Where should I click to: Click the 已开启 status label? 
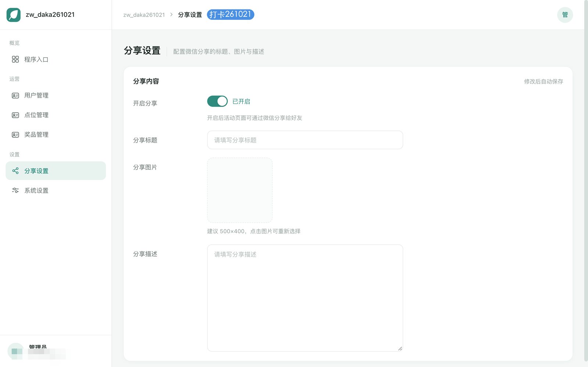[241, 101]
